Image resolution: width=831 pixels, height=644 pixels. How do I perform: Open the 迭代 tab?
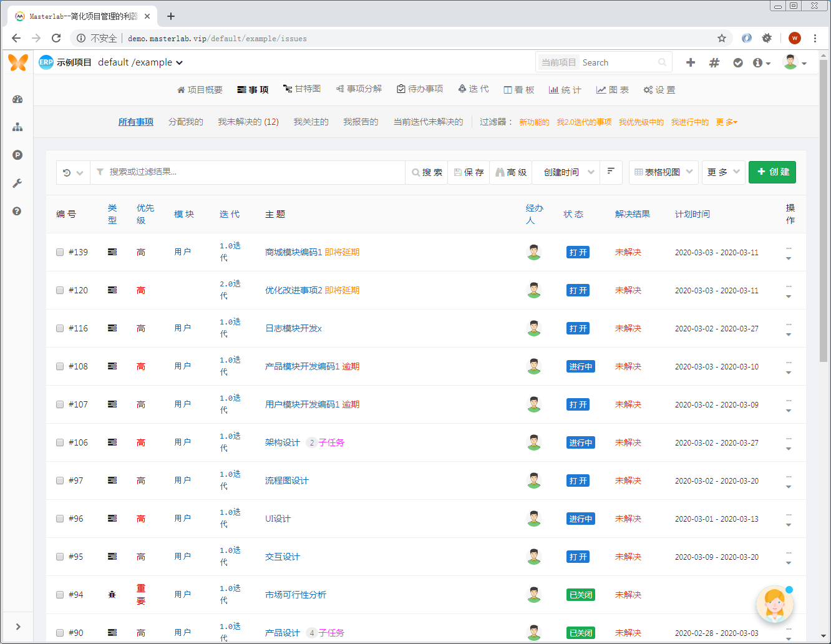474,89
